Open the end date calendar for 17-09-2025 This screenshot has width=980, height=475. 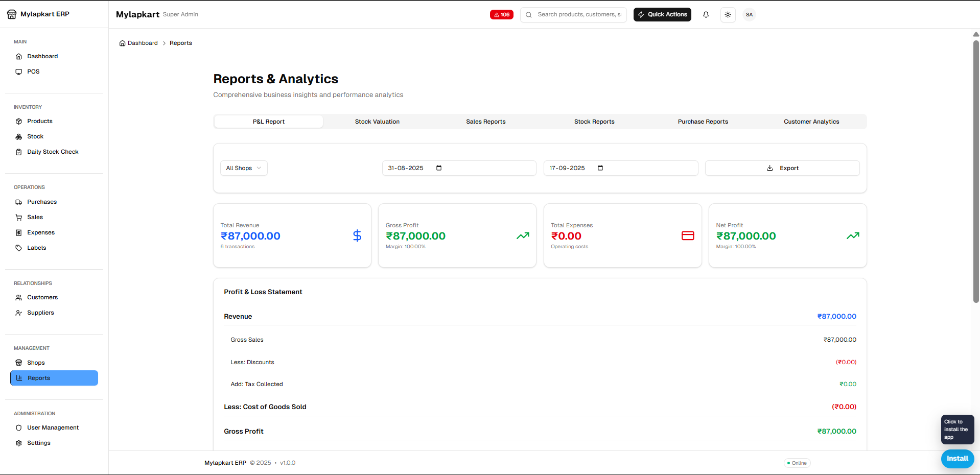tap(600, 168)
